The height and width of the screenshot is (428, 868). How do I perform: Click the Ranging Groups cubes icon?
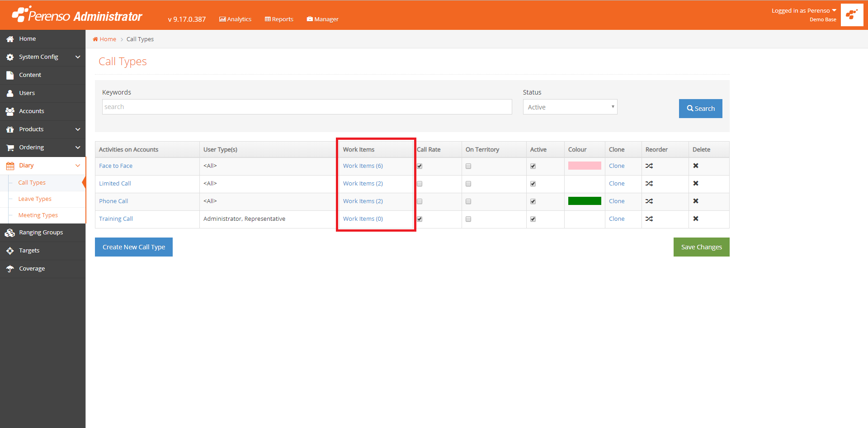pos(10,233)
